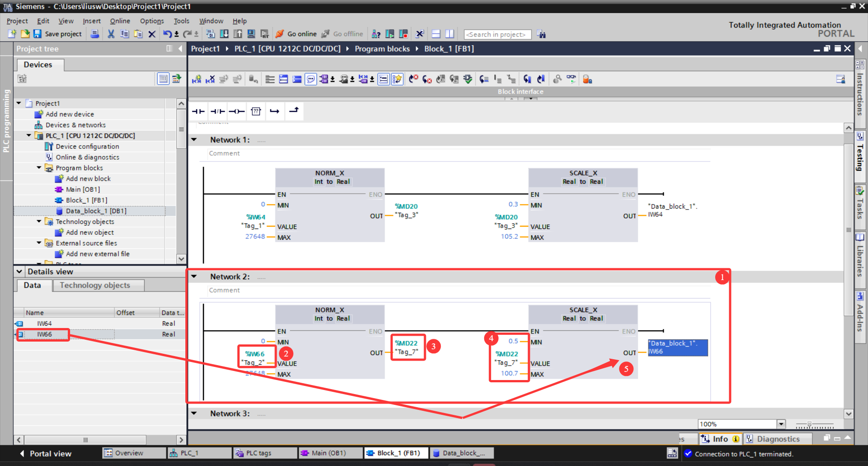Screen dimensions: 868x466
Task: Click the start monitoring glasses icon
Action: pyautogui.click(x=571, y=79)
